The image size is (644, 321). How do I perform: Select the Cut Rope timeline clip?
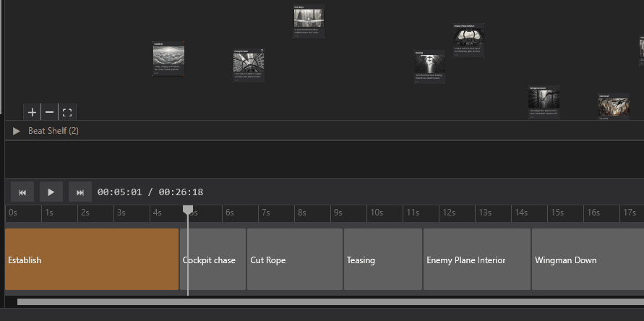pyautogui.click(x=294, y=260)
